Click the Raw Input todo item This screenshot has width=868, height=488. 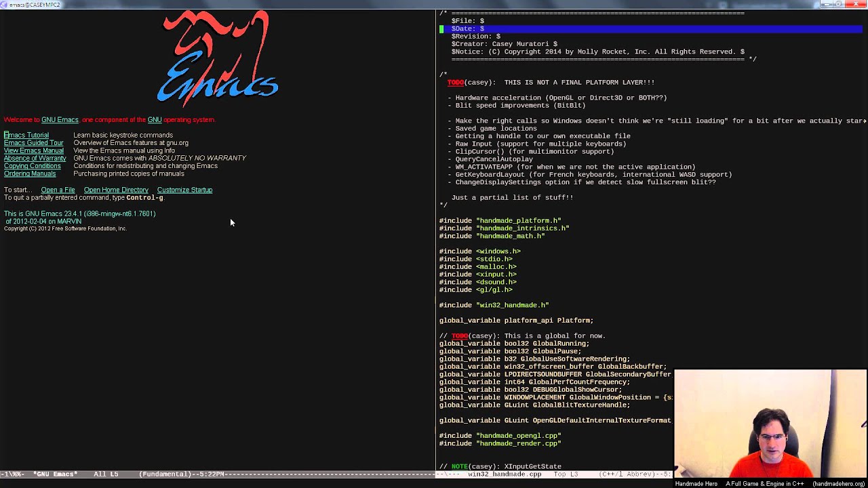point(537,144)
